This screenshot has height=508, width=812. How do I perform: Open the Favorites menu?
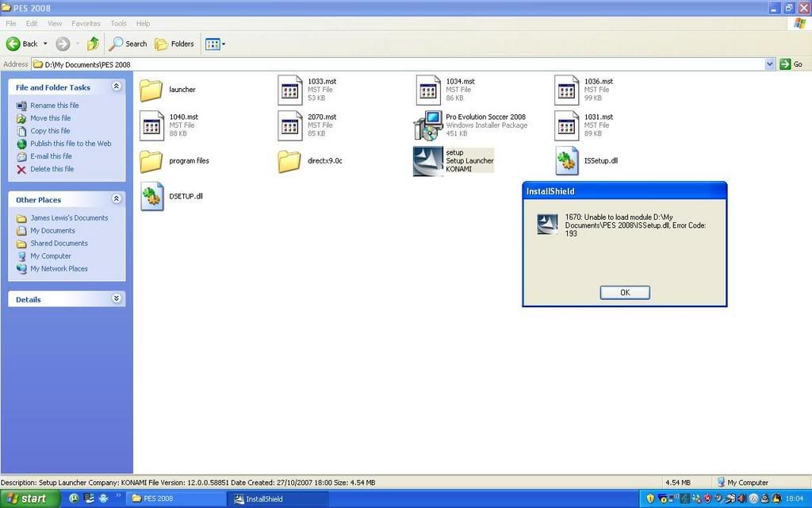click(x=86, y=23)
